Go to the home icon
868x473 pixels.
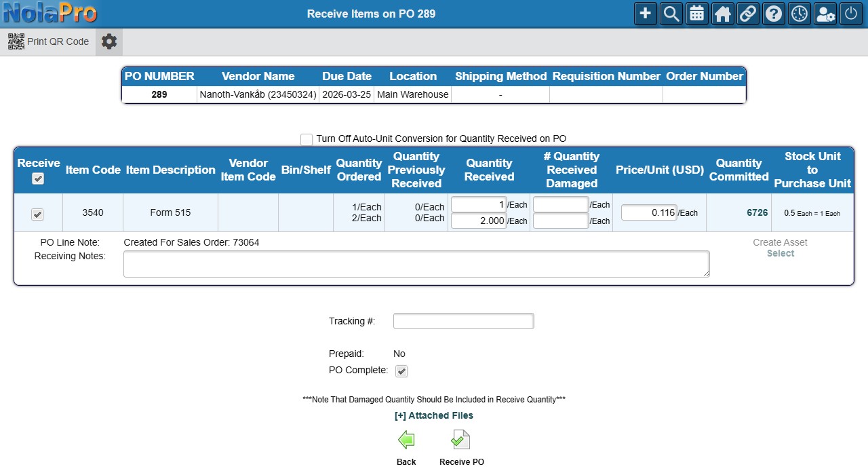(x=722, y=14)
